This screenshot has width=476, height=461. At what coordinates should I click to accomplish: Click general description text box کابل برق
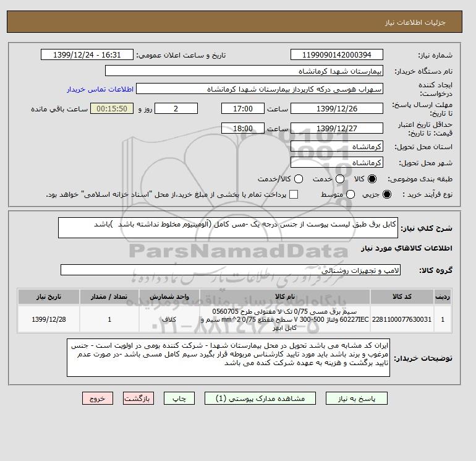(x=228, y=228)
